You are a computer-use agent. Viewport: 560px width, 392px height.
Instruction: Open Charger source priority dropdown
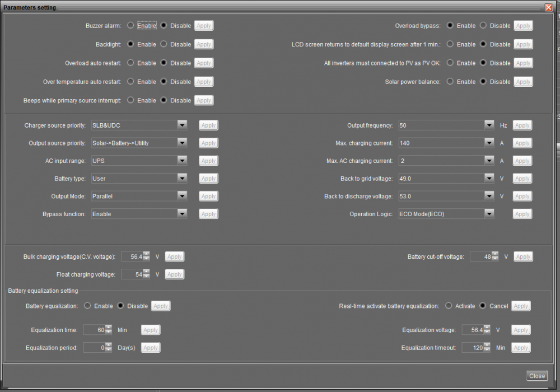[x=182, y=125]
